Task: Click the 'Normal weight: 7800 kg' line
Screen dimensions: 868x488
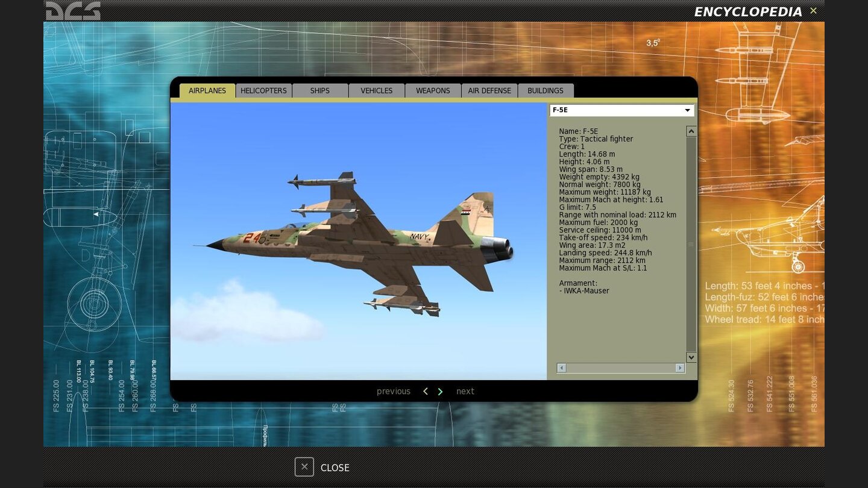Action: point(599,185)
